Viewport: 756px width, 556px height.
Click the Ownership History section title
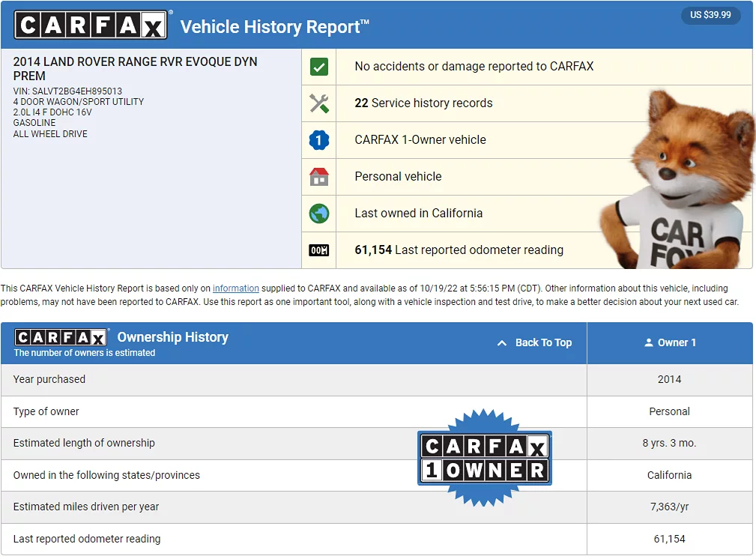[x=172, y=337]
